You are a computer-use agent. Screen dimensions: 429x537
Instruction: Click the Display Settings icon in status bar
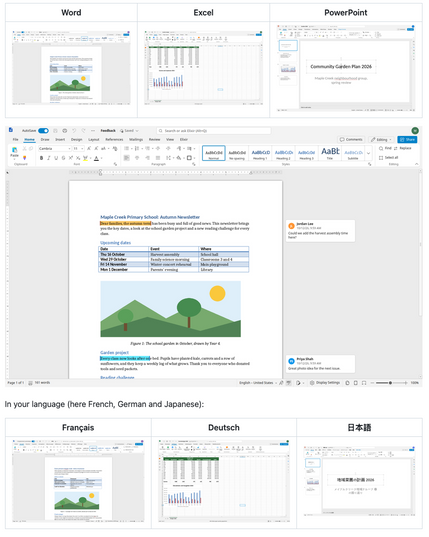(312, 383)
